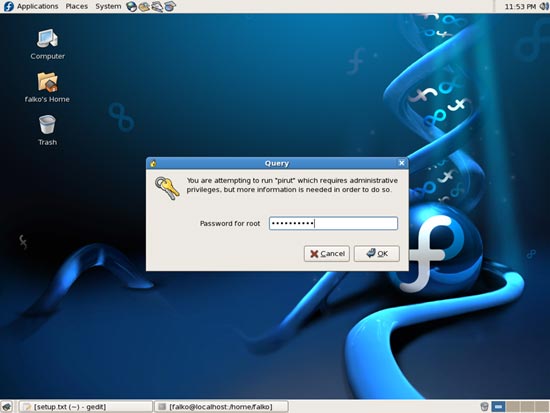550x413 pixels.
Task: Click the Cancel button
Action: 327,253
